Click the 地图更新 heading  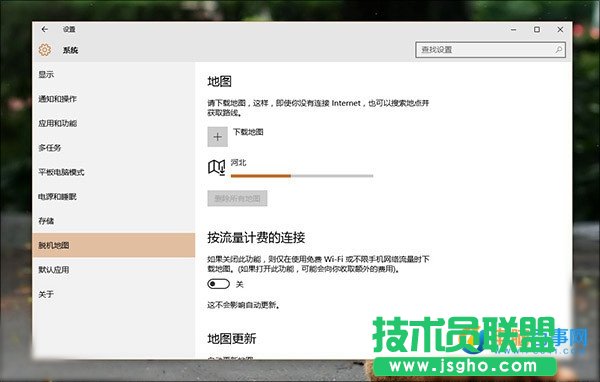pos(232,338)
